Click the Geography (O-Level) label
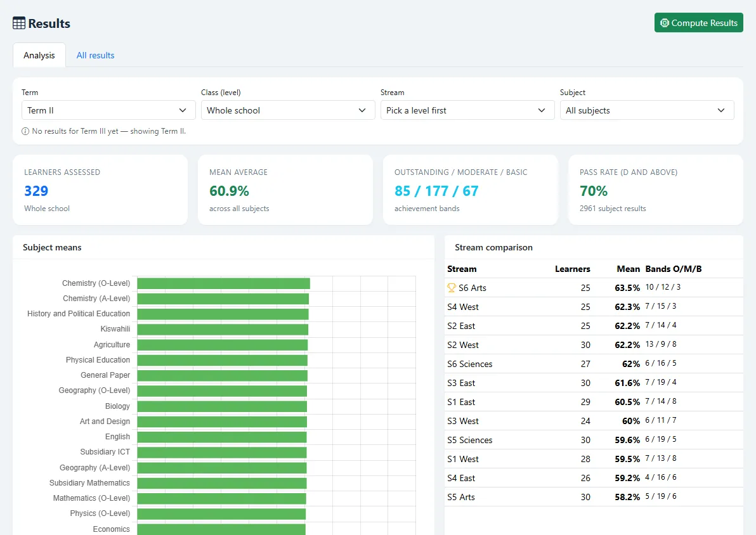The height and width of the screenshot is (535, 756). point(94,390)
